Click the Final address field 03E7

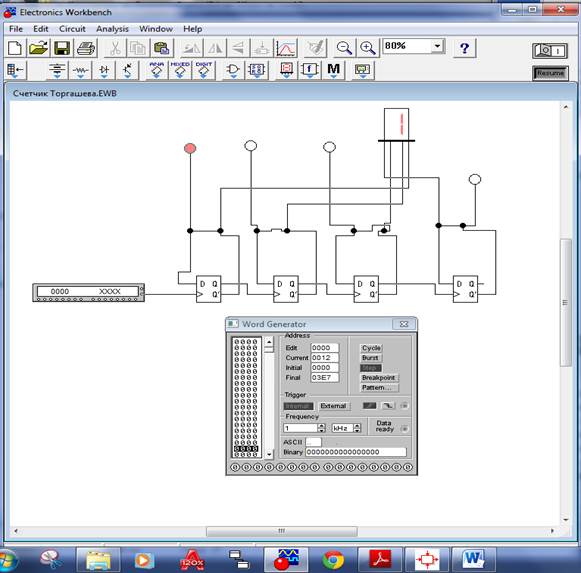[x=325, y=378]
